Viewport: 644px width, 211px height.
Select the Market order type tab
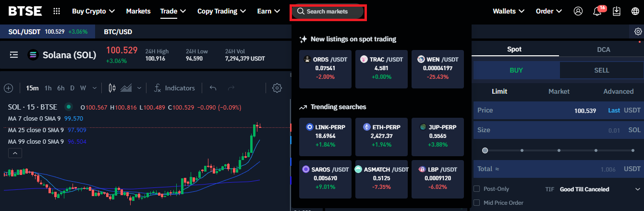click(559, 91)
